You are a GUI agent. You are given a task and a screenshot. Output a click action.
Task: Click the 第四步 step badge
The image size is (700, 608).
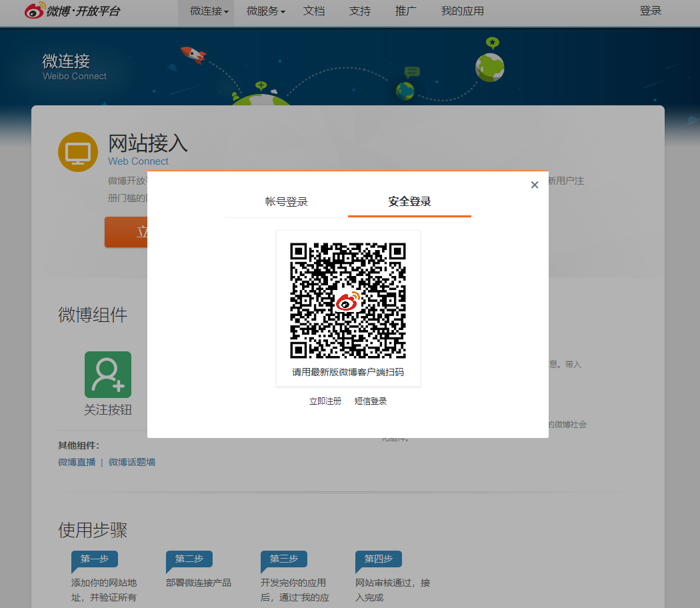[379, 559]
